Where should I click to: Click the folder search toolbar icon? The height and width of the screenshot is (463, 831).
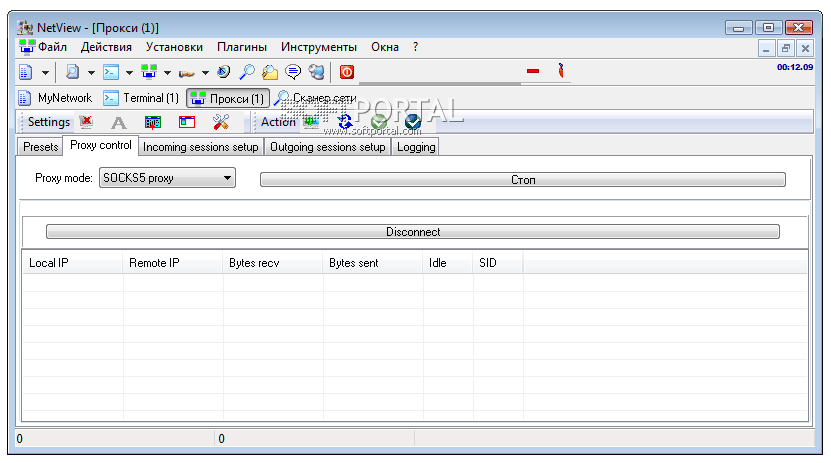coord(270,72)
